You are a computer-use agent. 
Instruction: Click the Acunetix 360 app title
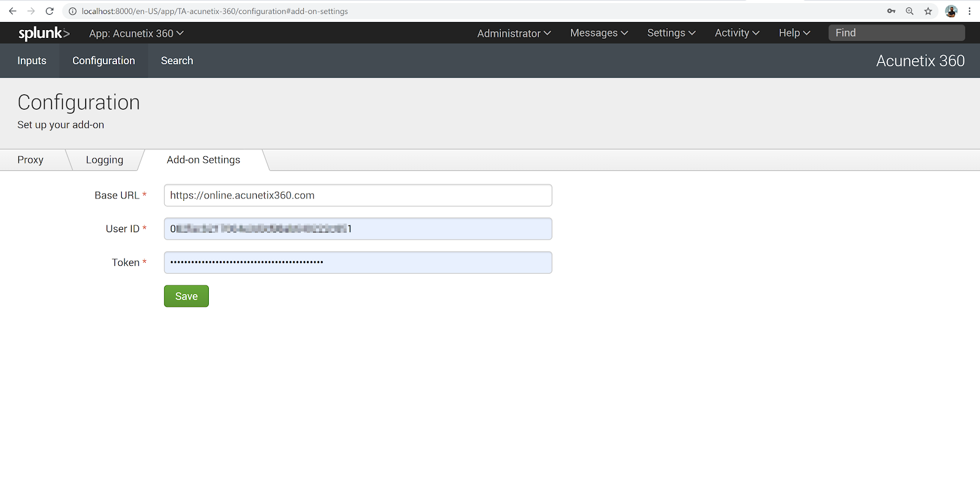tap(920, 61)
